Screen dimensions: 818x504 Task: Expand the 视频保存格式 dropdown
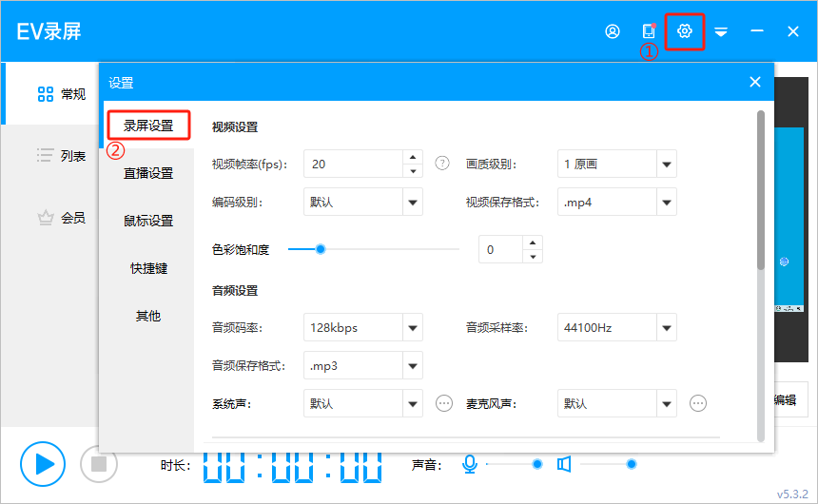[x=666, y=202]
